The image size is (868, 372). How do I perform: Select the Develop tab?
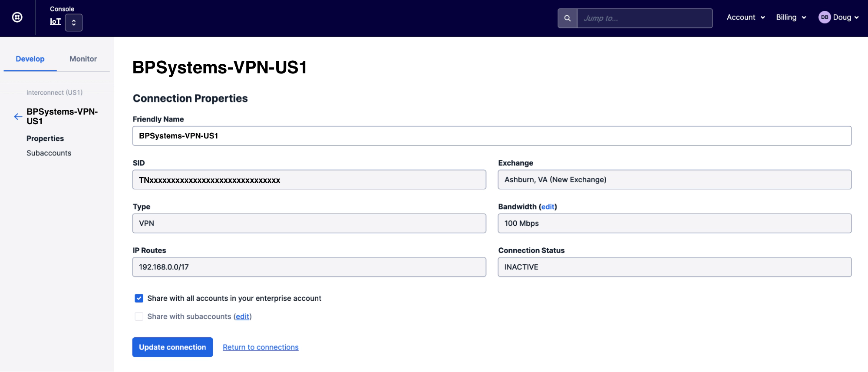tap(30, 59)
